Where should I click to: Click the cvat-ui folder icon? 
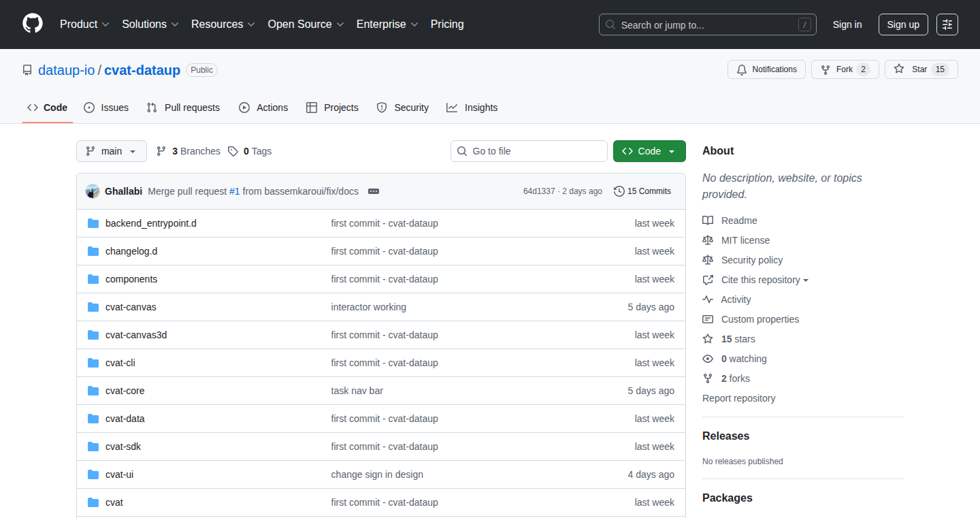coord(93,474)
